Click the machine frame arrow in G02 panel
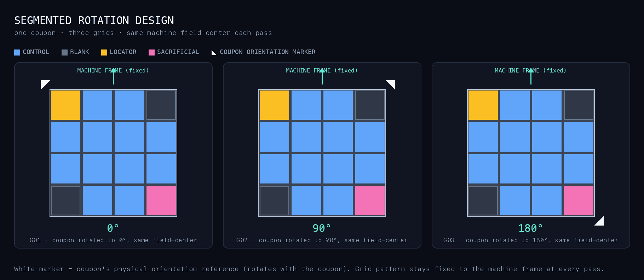Screen dimensions: 644x280 pos(322,76)
